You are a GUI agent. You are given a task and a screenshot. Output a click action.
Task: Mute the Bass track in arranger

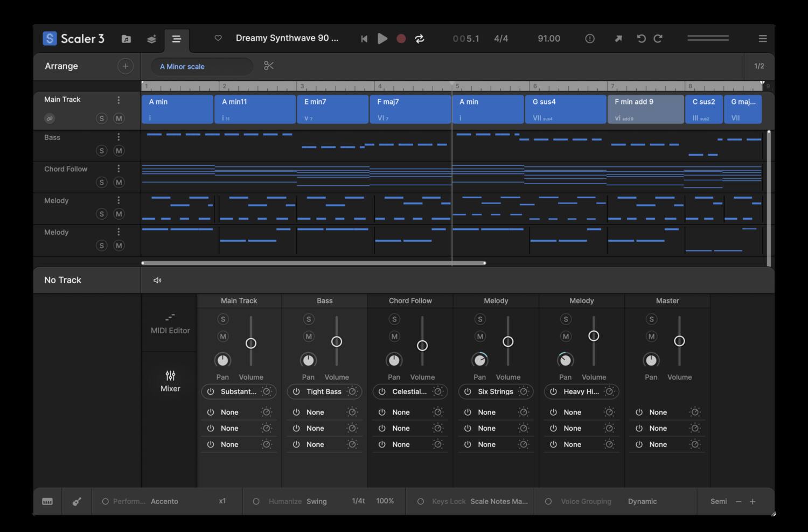119,151
